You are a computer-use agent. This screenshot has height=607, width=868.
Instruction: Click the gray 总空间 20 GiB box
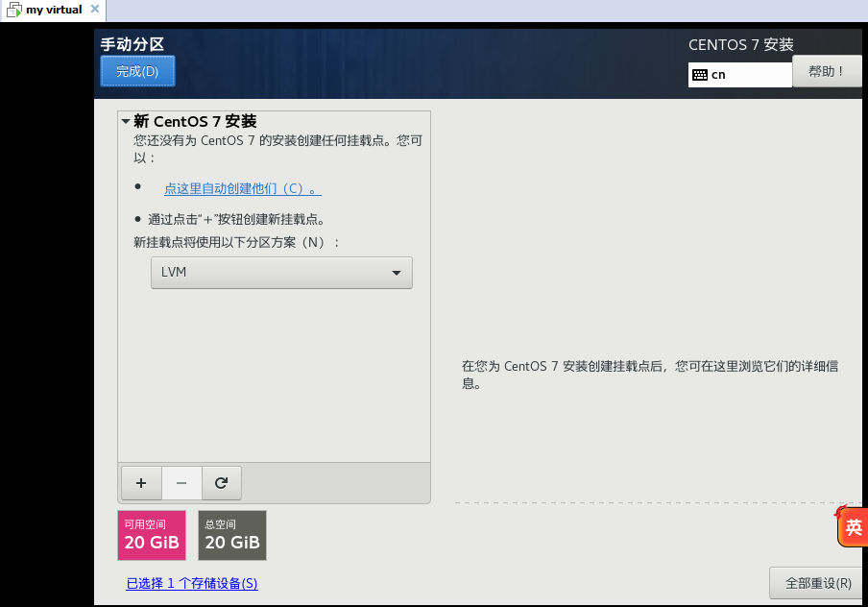[x=232, y=536]
